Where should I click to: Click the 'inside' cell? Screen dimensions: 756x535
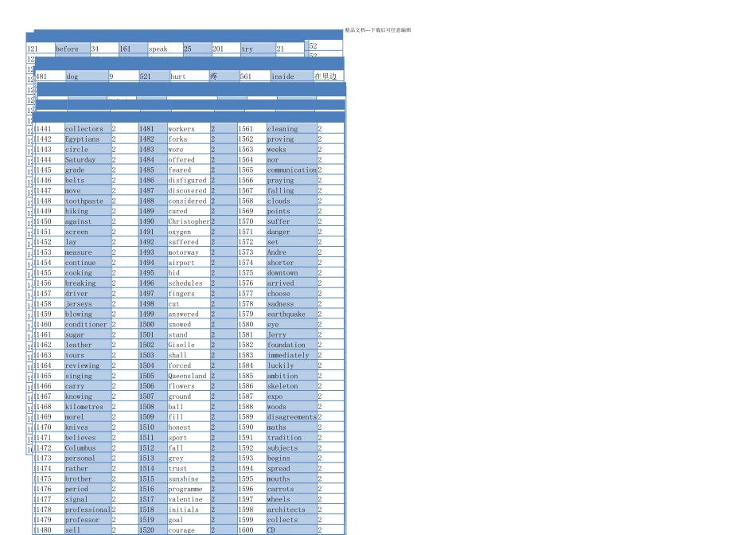[292, 76]
